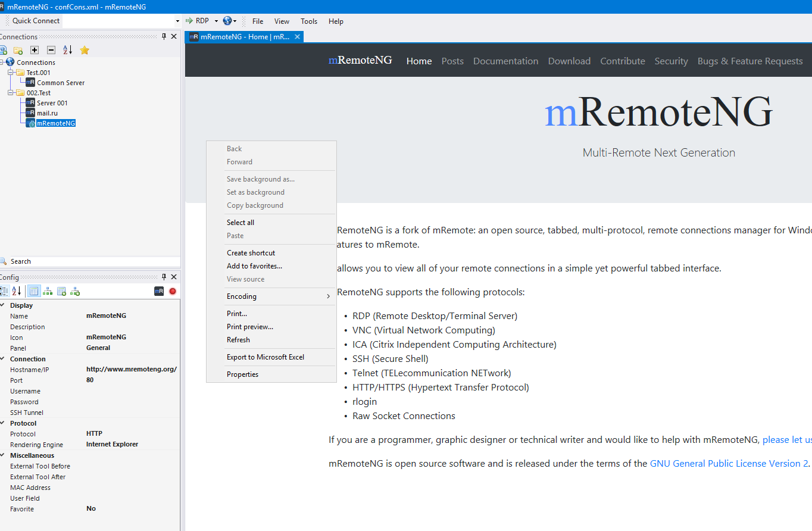Image resolution: width=812 pixels, height=531 pixels.
Task: Click the Server 001 connection icon
Action: 30,102
